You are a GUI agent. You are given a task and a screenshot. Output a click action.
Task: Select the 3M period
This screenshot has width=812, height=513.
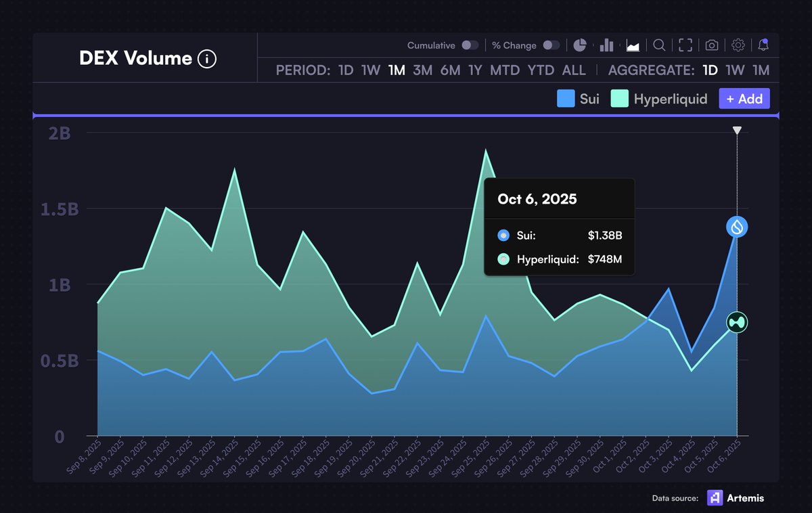click(422, 70)
